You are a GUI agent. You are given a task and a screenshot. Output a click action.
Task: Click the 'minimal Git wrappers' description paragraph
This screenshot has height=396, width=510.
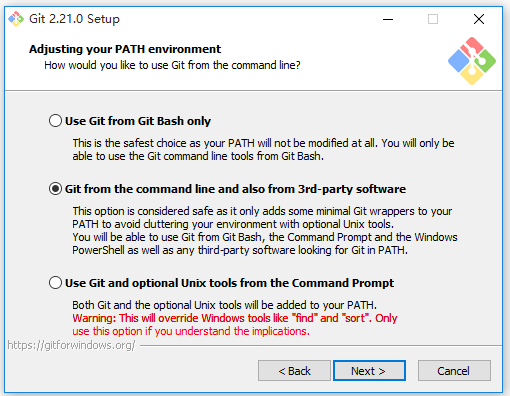click(x=265, y=230)
